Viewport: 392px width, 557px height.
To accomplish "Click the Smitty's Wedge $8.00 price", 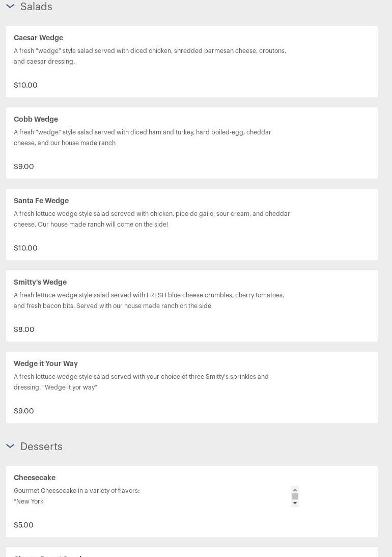I will click(24, 329).
